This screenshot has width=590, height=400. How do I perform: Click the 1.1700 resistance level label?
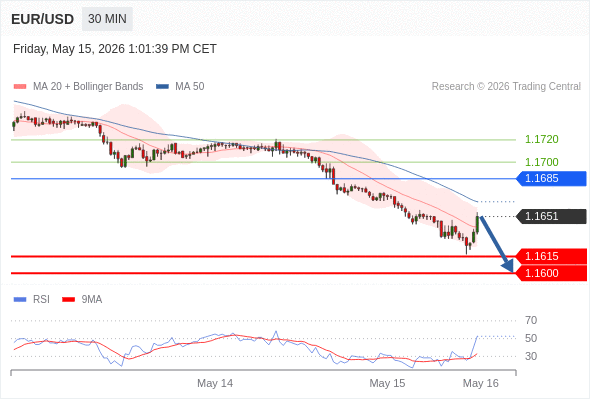pyautogui.click(x=541, y=162)
